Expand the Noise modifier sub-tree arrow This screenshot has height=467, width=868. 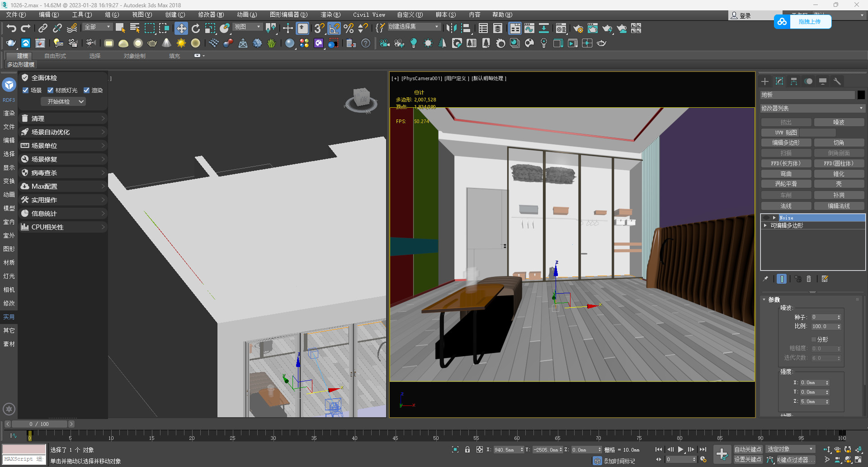point(774,218)
